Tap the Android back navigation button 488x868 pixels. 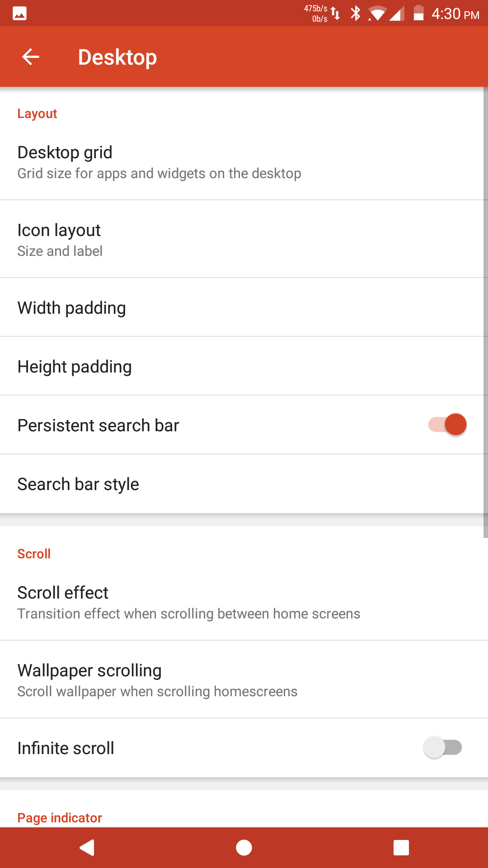click(87, 848)
